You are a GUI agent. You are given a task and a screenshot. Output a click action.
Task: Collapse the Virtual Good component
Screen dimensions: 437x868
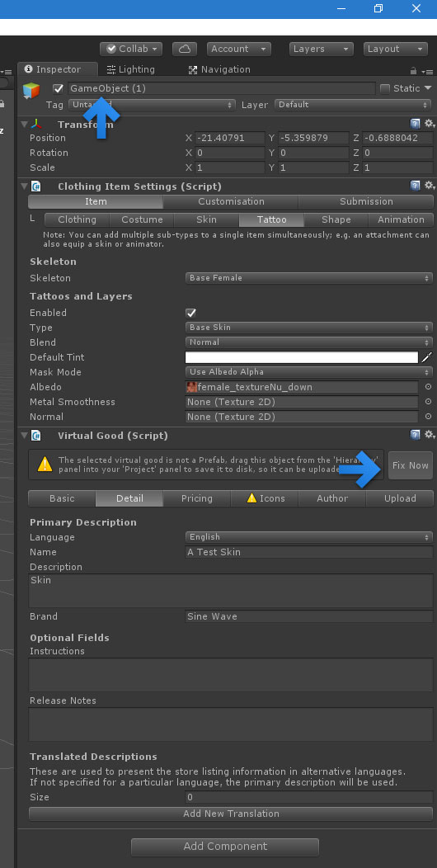(24, 435)
